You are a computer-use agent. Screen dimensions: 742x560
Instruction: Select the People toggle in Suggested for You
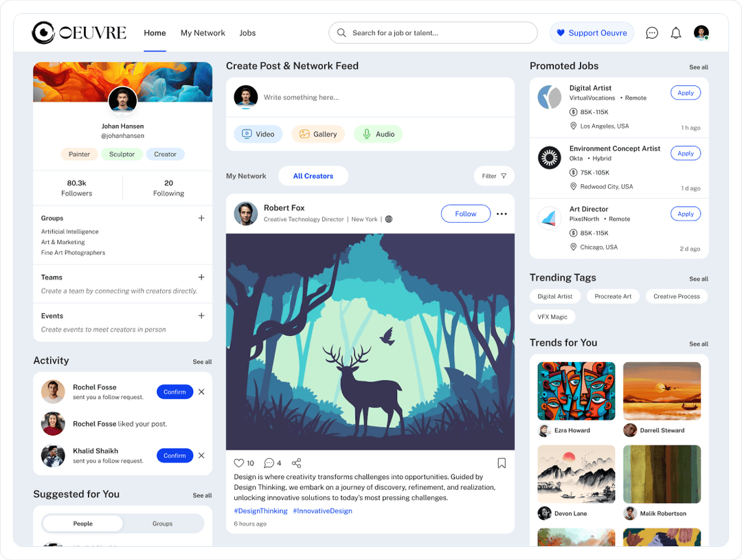(82, 523)
